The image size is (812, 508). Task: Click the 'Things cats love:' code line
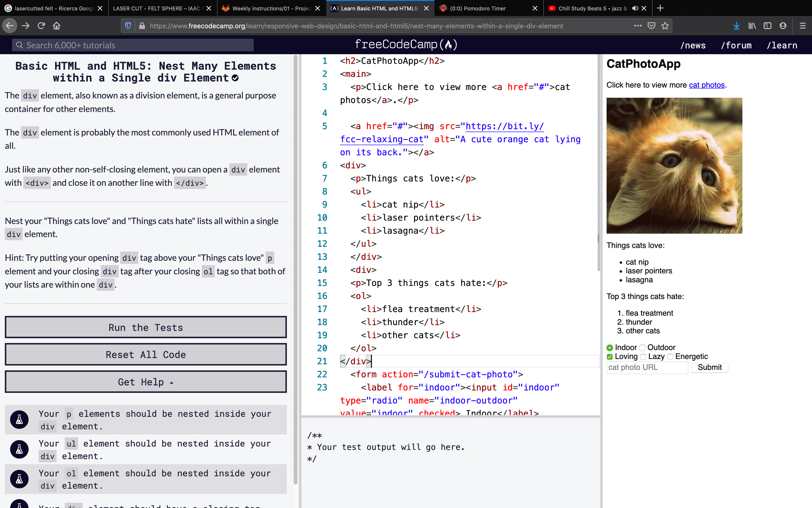click(413, 179)
